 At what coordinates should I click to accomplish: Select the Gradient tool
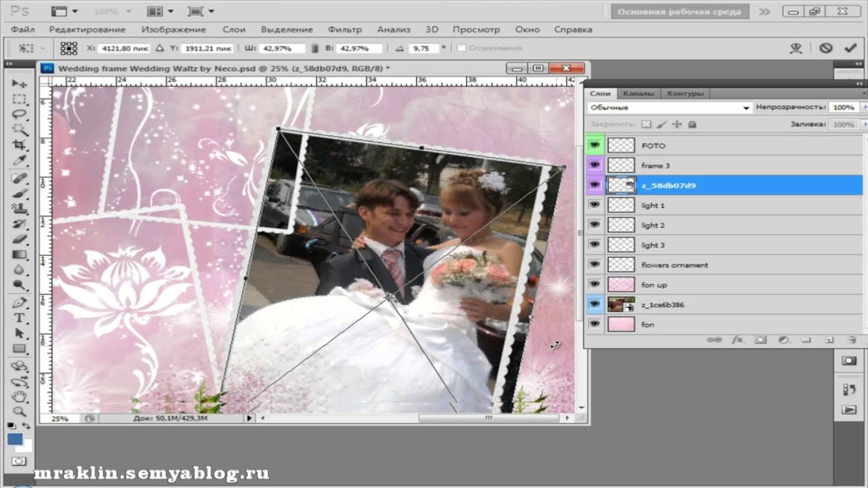tap(19, 255)
